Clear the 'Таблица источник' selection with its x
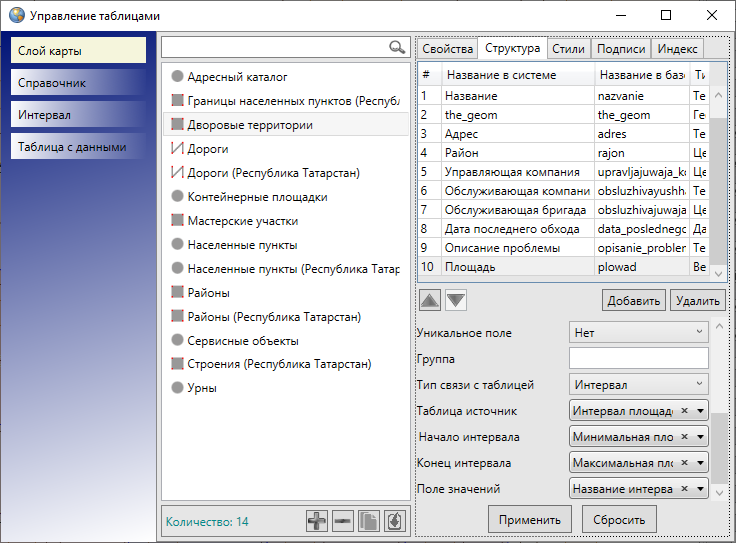Image resolution: width=736 pixels, height=543 pixels. (x=684, y=410)
